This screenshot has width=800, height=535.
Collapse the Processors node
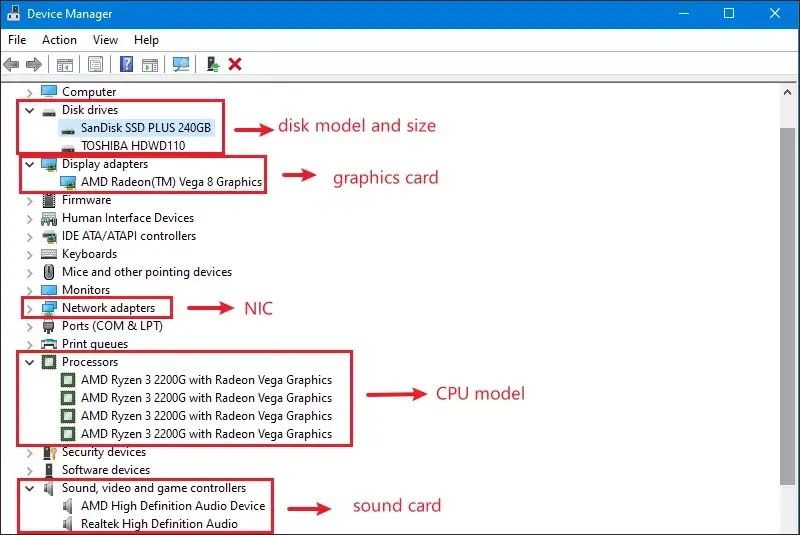click(x=30, y=362)
